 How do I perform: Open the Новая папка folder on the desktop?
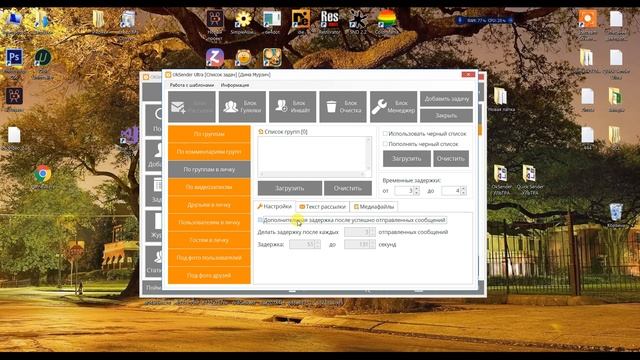pyautogui.click(x=500, y=97)
